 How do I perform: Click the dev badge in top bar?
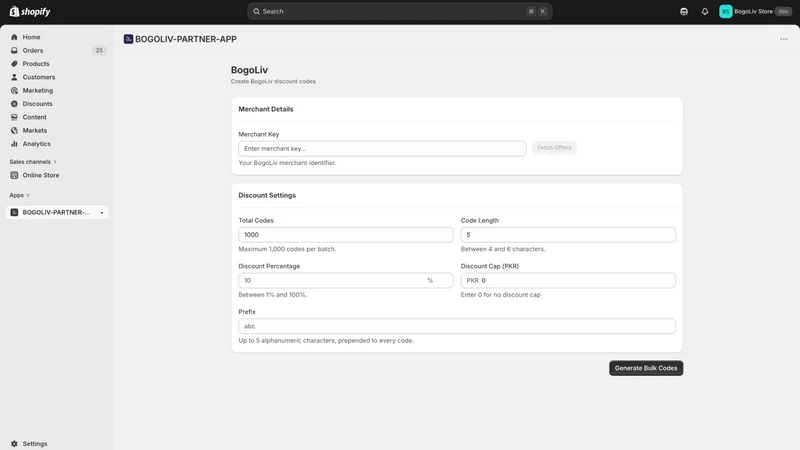point(783,11)
